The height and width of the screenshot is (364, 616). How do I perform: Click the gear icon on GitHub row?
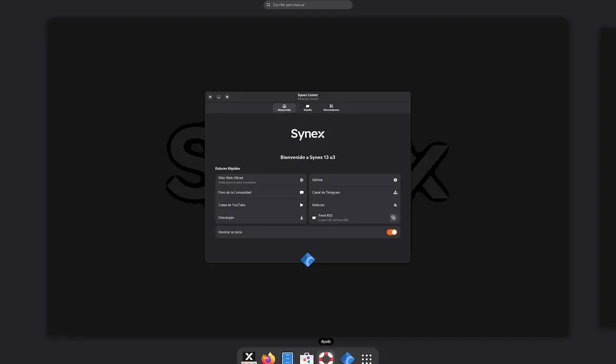pyautogui.click(x=395, y=180)
